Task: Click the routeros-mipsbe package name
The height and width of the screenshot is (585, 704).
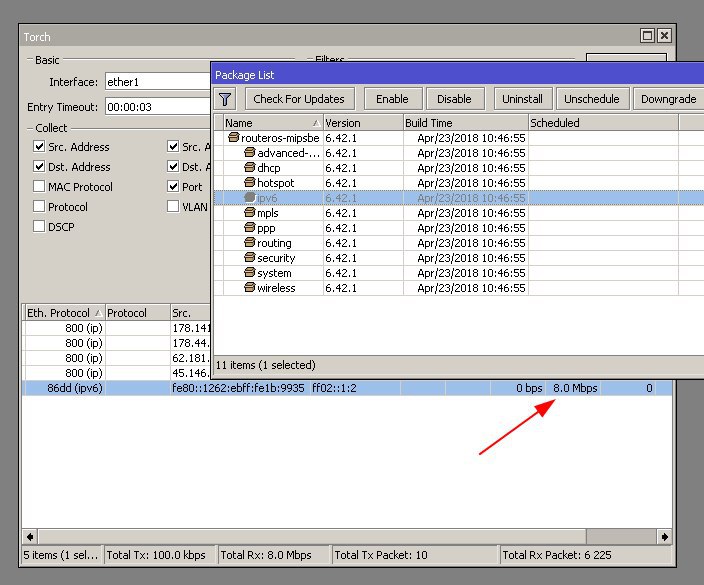Action: (x=280, y=138)
